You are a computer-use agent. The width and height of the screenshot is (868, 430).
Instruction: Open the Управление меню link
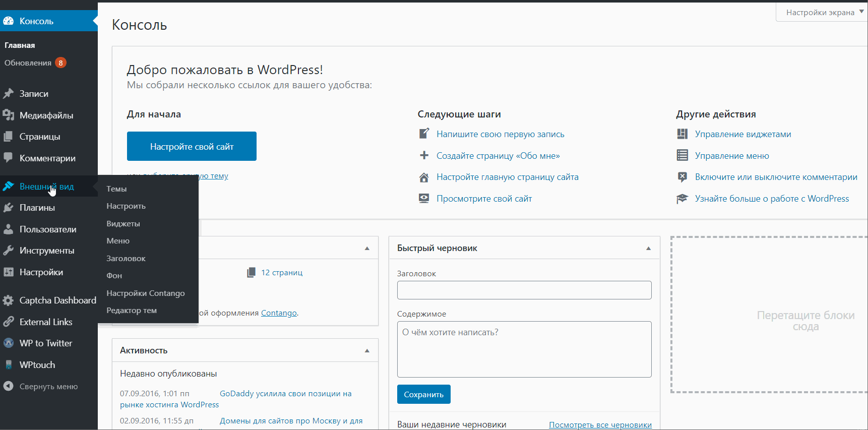coord(732,156)
